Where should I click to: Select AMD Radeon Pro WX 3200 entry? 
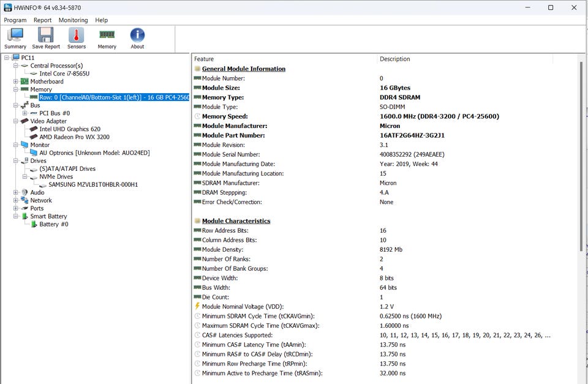[x=74, y=137]
